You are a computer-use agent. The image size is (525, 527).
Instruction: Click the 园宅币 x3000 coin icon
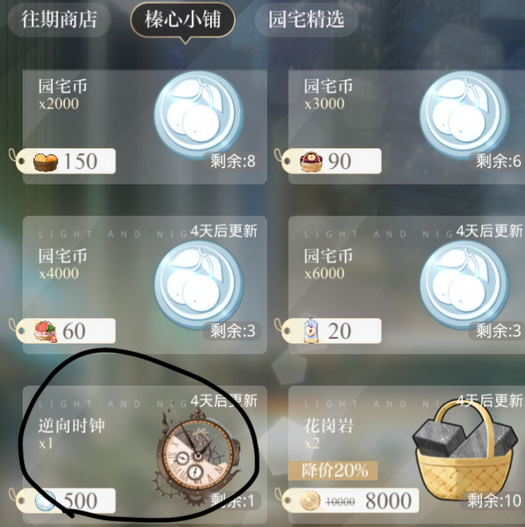(x=464, y=115)
